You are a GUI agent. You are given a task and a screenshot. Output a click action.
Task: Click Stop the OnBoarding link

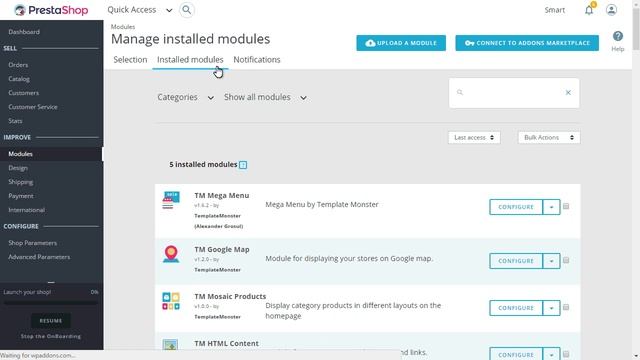51,336
